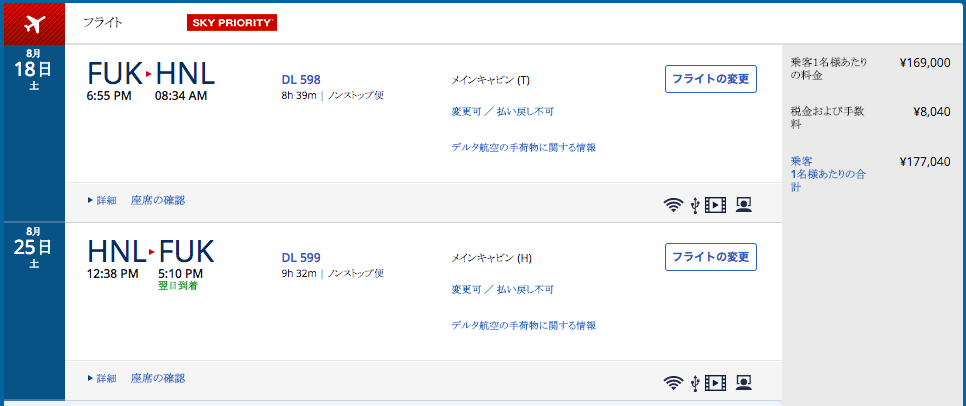Click 乗客1名様あたりの合計 total link
Image resolution: width=966 pixels, height=406 pixels.
(x=828, y=174)
